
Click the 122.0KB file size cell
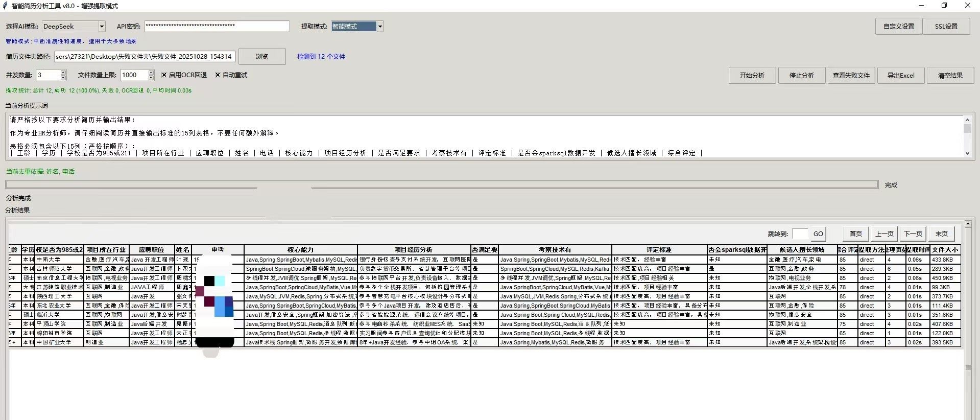tap(945, 333)
